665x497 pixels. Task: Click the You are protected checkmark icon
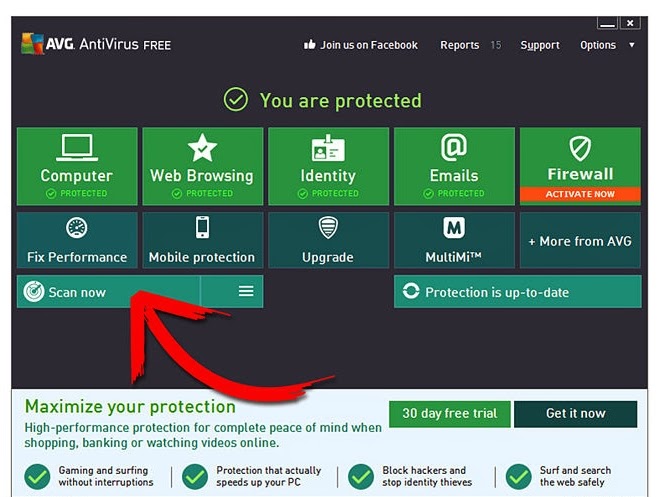(235, 100)
